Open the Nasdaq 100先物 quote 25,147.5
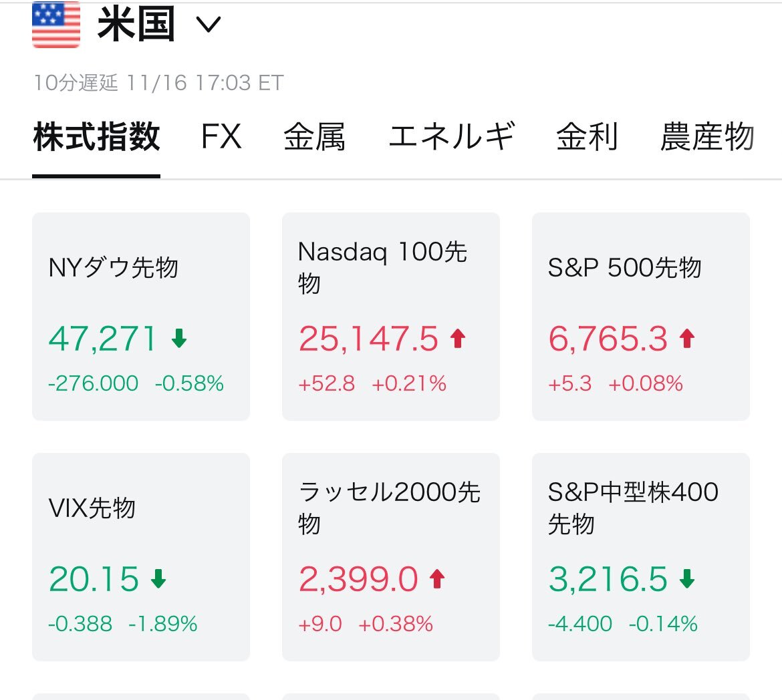The width and height of the screenshot is (782, 700). (x=368, y=339)
